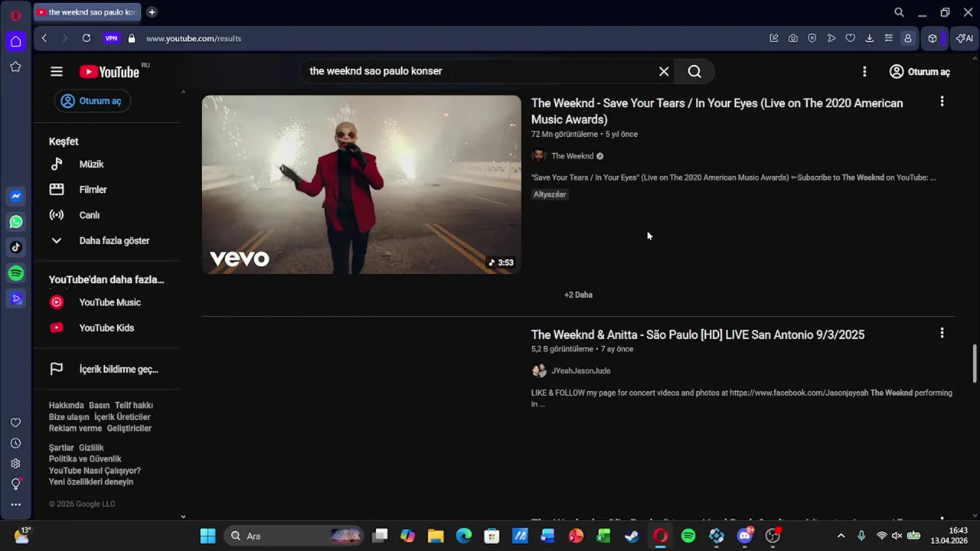This screenshot has height=551, width=980.
Task: Open Spotify in Opera sidebar
Action: coord(16,273)
